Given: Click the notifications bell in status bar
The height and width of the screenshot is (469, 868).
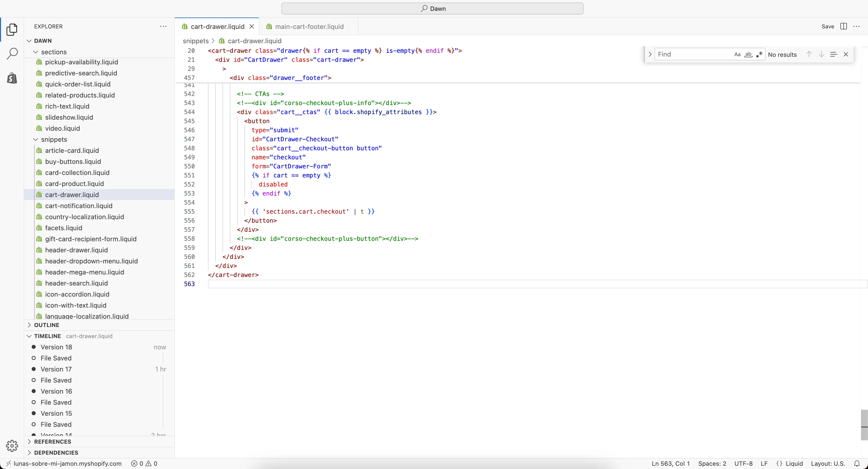Looking at the screenshot, I should coord(857,463).
